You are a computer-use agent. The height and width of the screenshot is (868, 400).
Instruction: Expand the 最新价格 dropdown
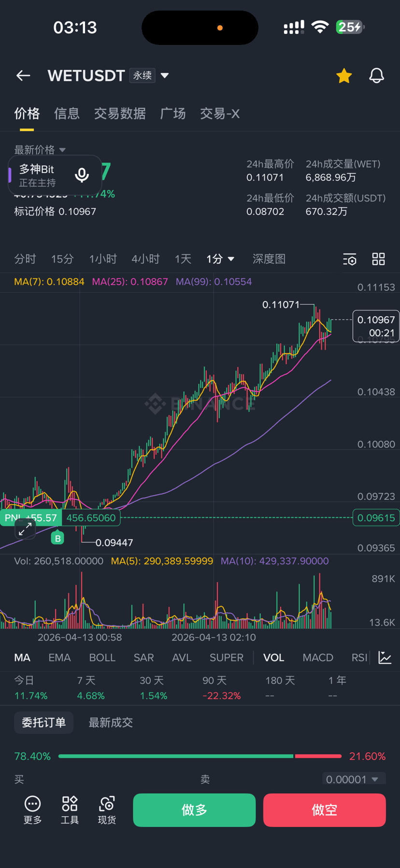click(x=40, y=150)
